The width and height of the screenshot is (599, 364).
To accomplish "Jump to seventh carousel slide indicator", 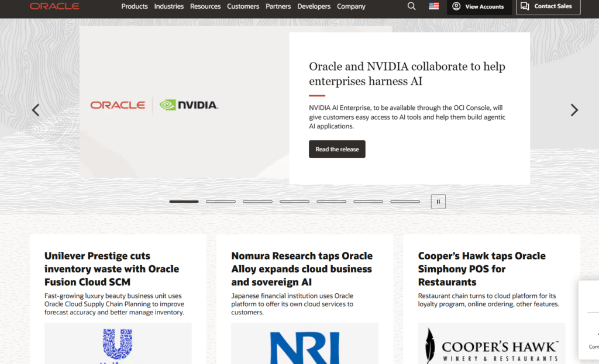I will 405,202.
